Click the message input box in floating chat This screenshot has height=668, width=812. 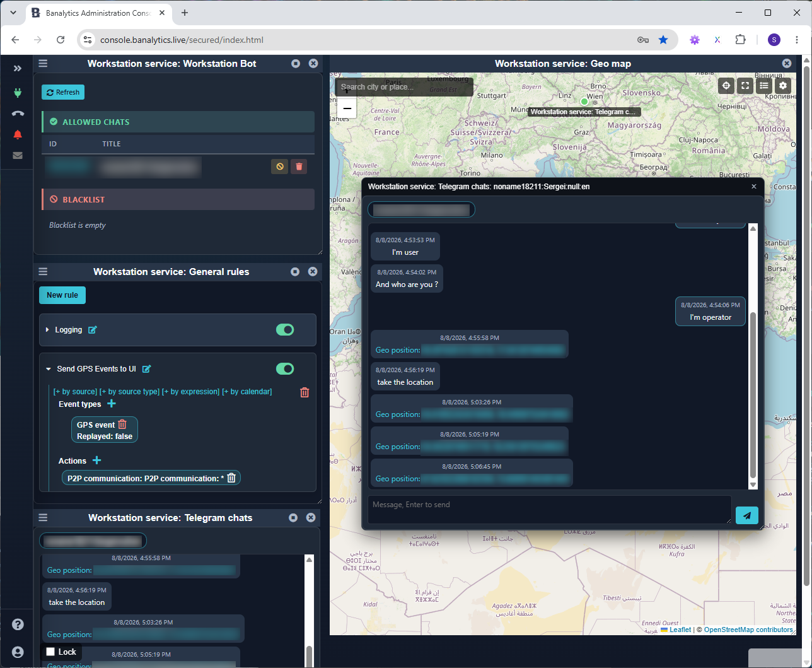(550, 510)
